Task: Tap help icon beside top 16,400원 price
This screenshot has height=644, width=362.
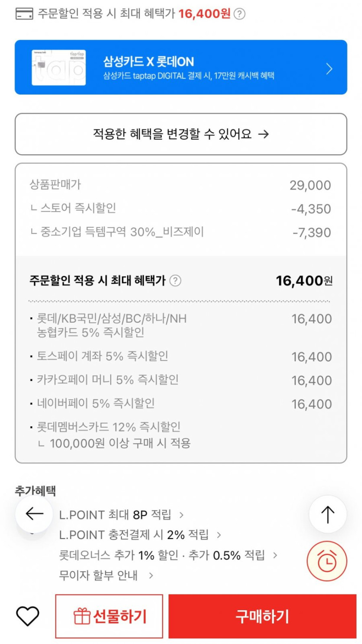Action: (x=239, y=14)
